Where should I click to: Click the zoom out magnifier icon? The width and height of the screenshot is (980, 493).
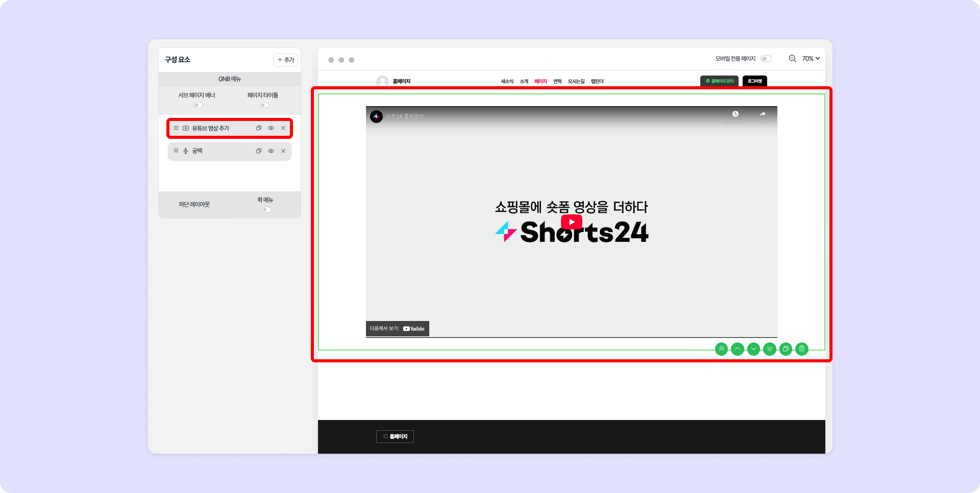tap(793, 59)
